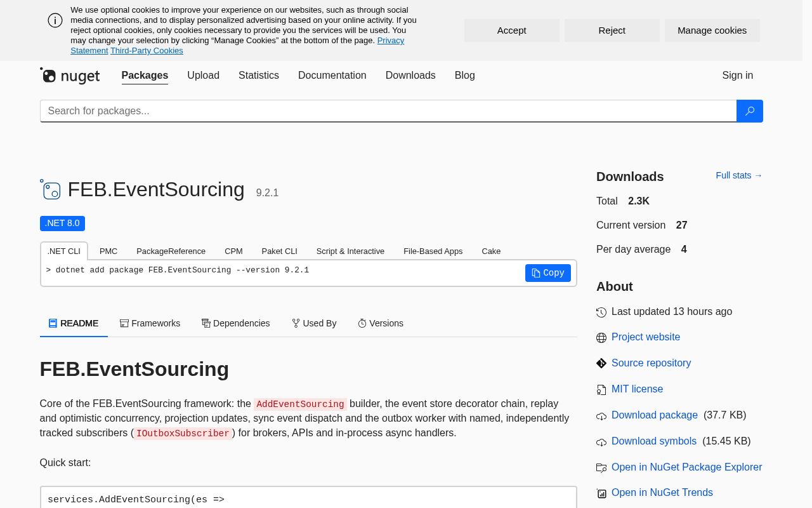Go to the Statistics page
Image resolution: width=812 pixels, height=508 pixels.
259,76
